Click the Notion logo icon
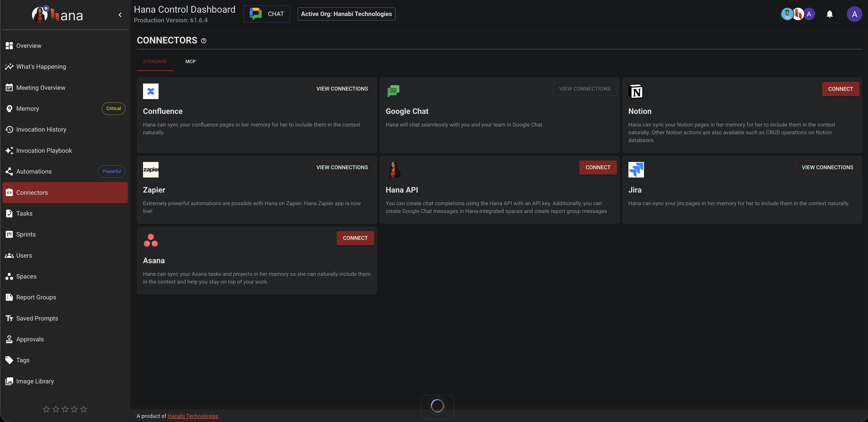 click(x=636, y=91)
